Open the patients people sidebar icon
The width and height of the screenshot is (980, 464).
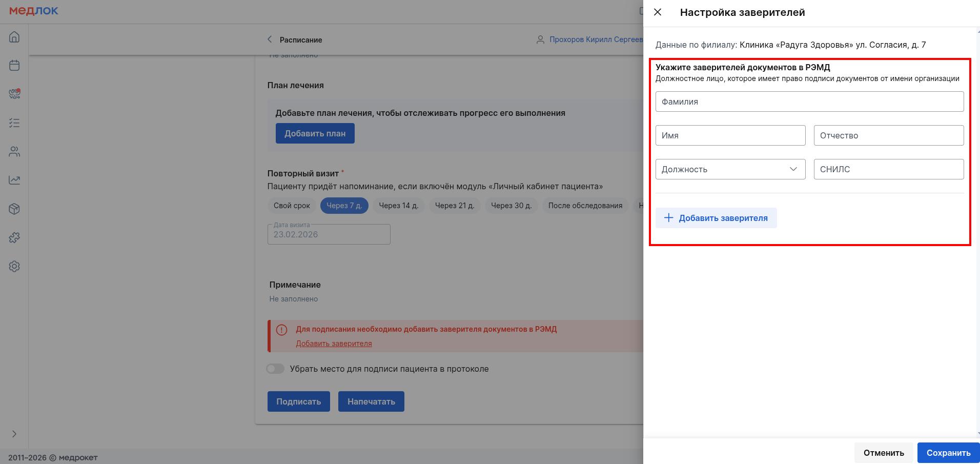tap(14, 152)
